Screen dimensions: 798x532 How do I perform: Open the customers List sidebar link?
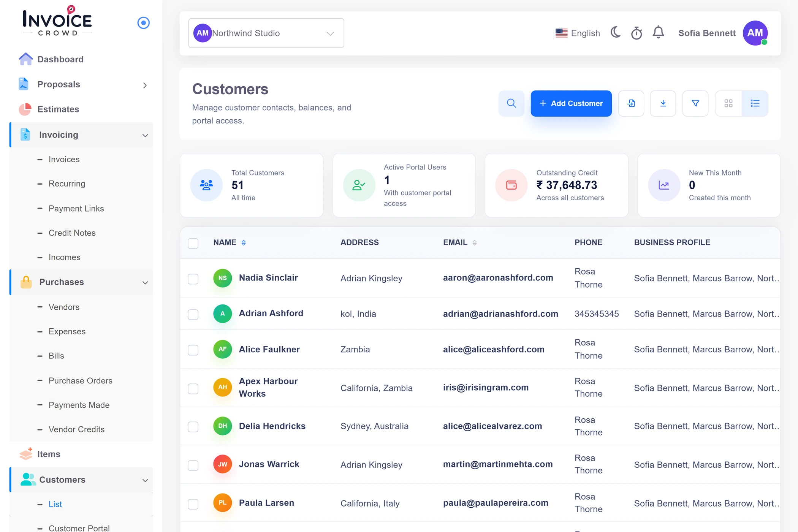click(x=55, y=504)
